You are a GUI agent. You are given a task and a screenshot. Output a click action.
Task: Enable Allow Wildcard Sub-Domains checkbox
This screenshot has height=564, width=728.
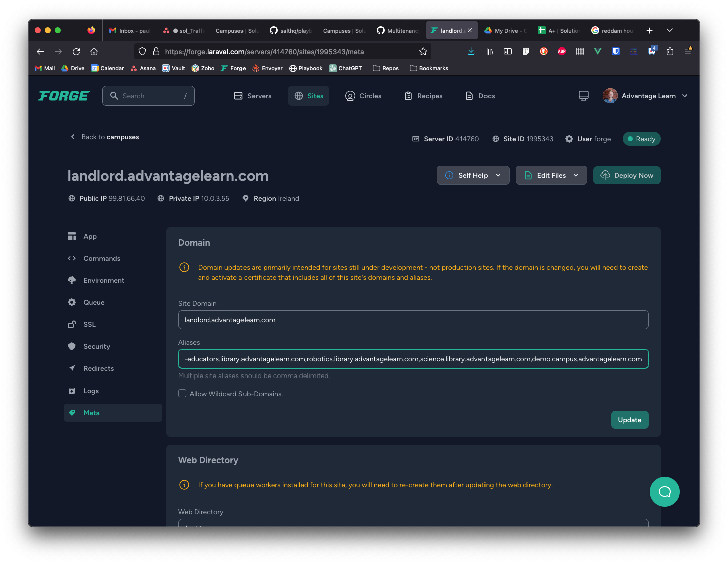182,394
